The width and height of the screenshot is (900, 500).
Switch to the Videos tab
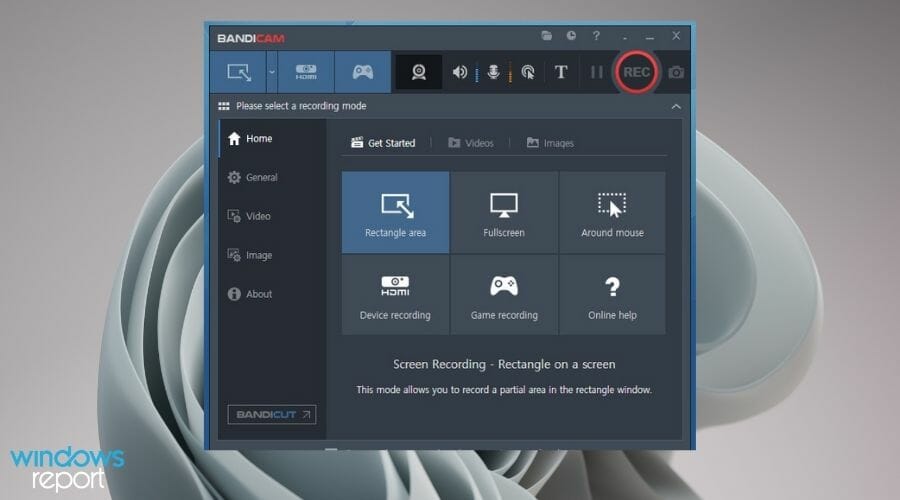pyautogui.click(x=471, y=143)
